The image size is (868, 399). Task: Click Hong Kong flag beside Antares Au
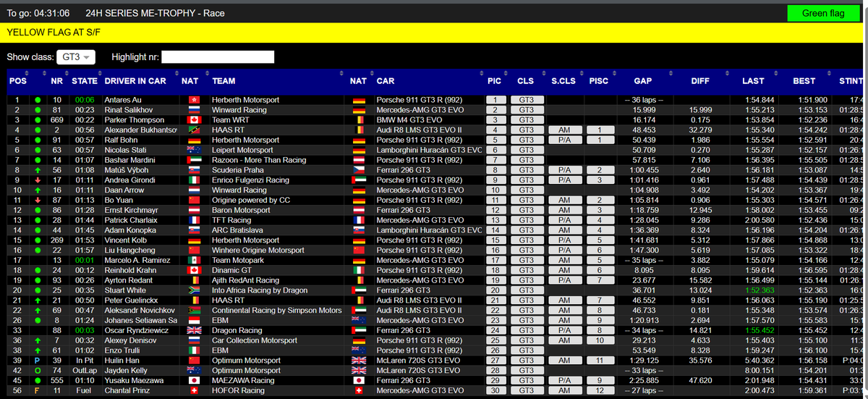(x=193, y=100)
